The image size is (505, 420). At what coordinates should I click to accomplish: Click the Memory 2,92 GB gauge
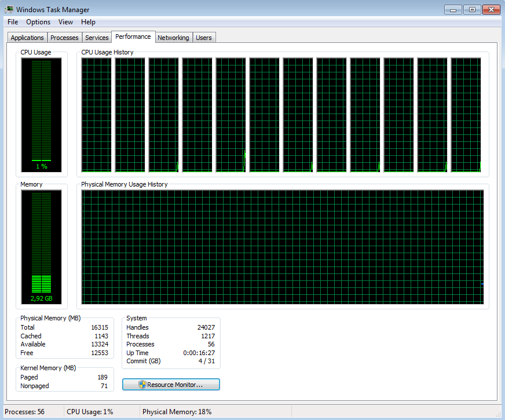(41, 247)
